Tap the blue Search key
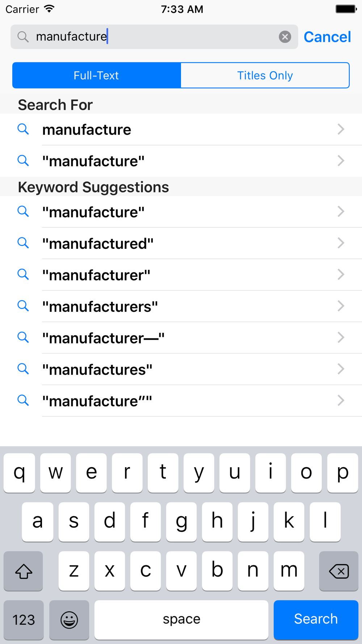Image resolution: width=362 pixels, height=644 pixels. 316,620
